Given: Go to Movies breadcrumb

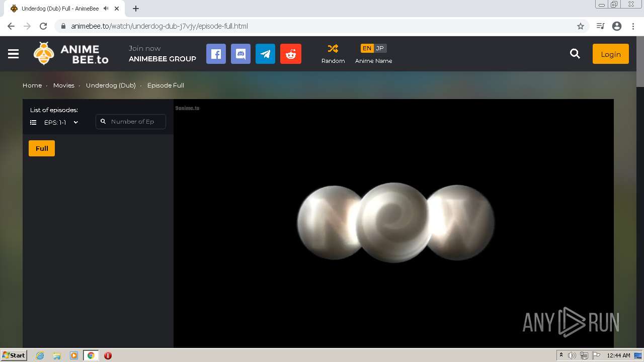Looking at the screenshot, I should pyautogui.click(x=64, y=85).
